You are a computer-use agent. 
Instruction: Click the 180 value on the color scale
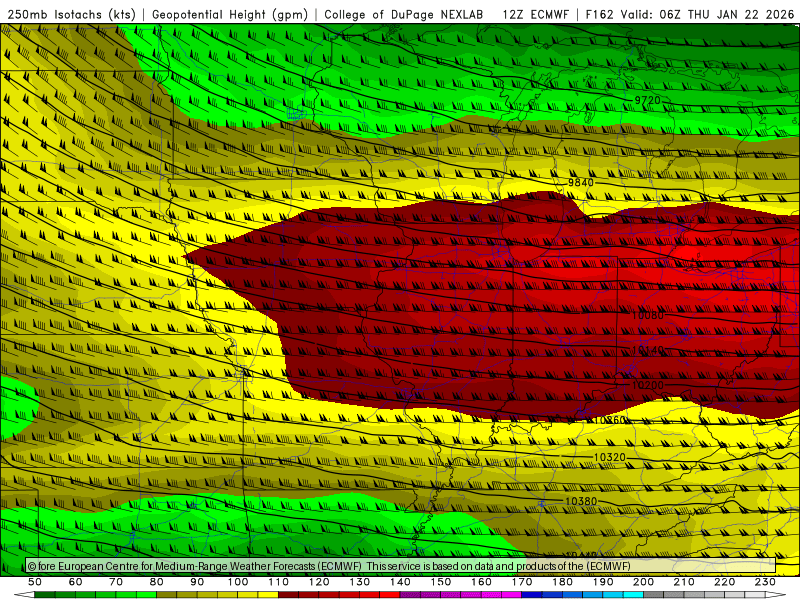(x=563, y=582)
